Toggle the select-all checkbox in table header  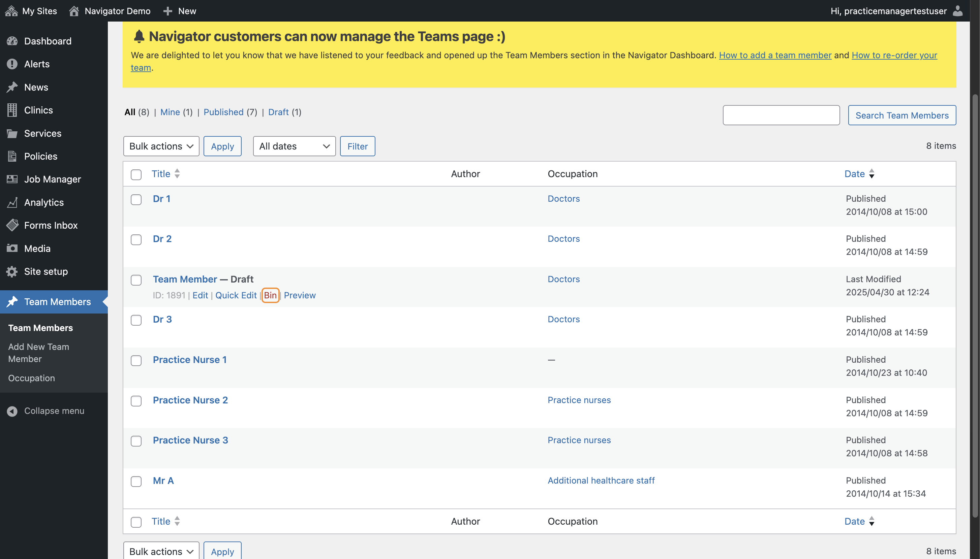(136, 174)
